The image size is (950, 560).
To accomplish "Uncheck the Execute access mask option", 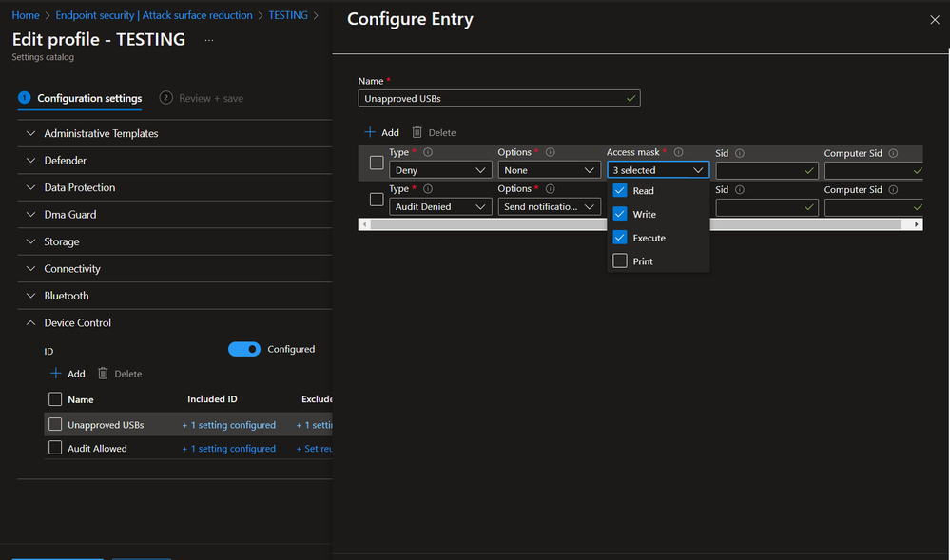I will 620,238.
